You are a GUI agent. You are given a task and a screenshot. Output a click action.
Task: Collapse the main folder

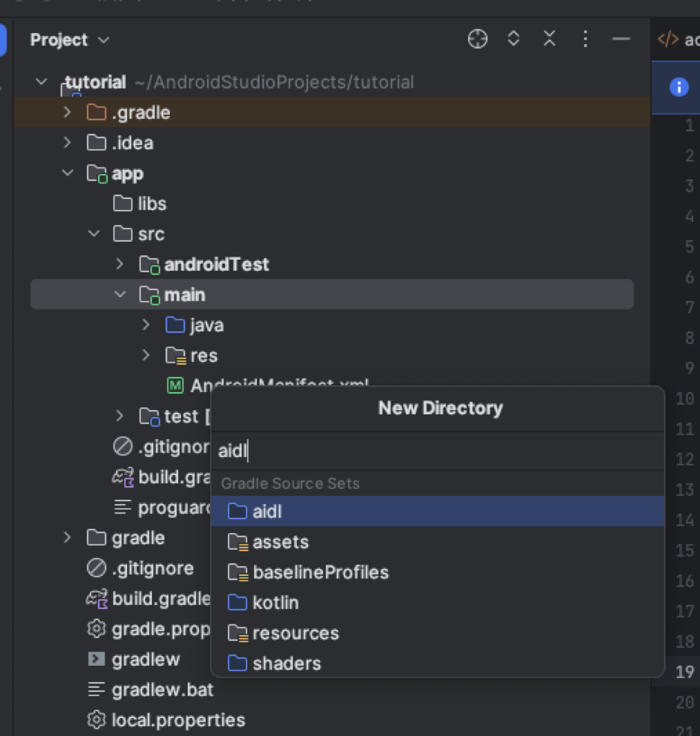tap(120, 295)
